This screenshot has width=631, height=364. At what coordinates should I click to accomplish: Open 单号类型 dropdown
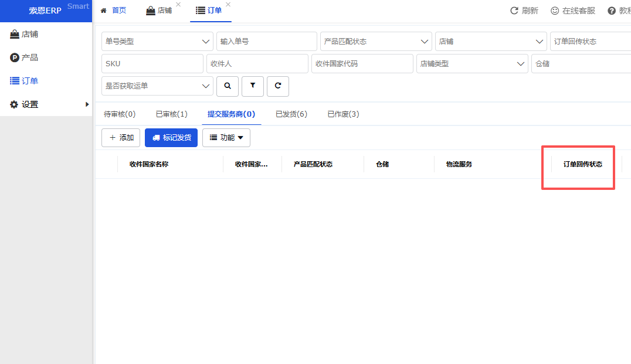click(157, 42)
